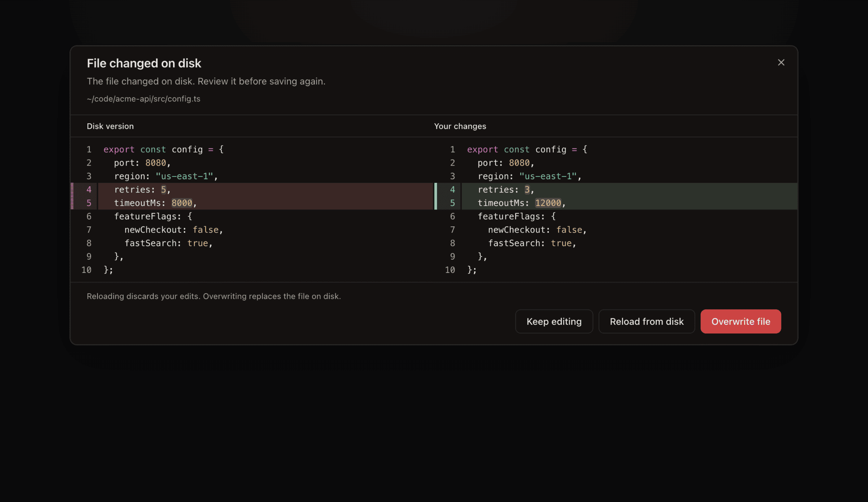Click fastSearch: true in Your changes
Screen dimensions: 868x502
click(x=532, y=243)
